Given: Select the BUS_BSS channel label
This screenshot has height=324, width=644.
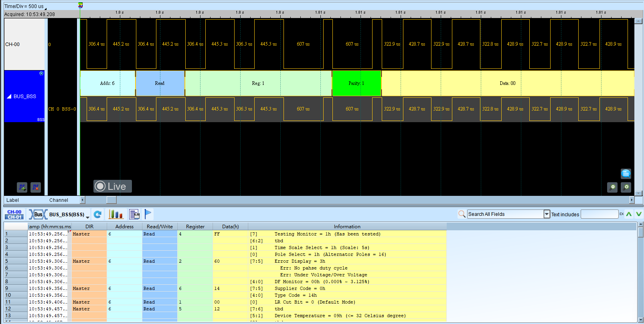Looking at the screenshot, I should pyautogui.click(x=24, y=97).
